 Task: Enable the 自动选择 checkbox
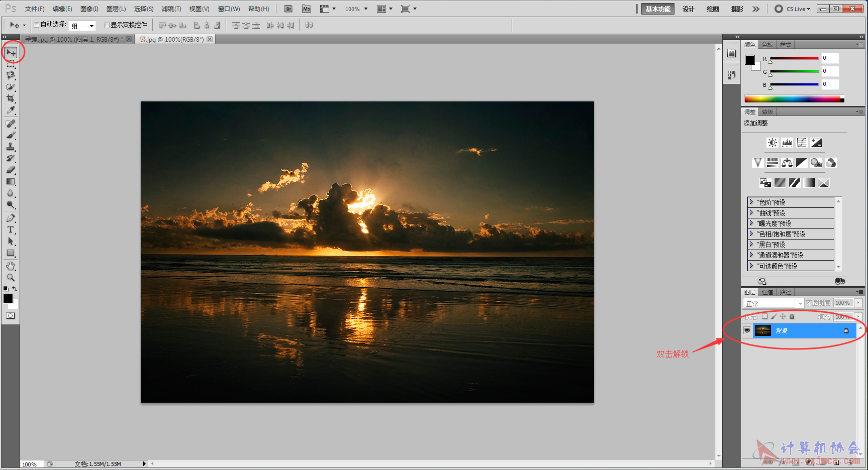coord(36,25)
